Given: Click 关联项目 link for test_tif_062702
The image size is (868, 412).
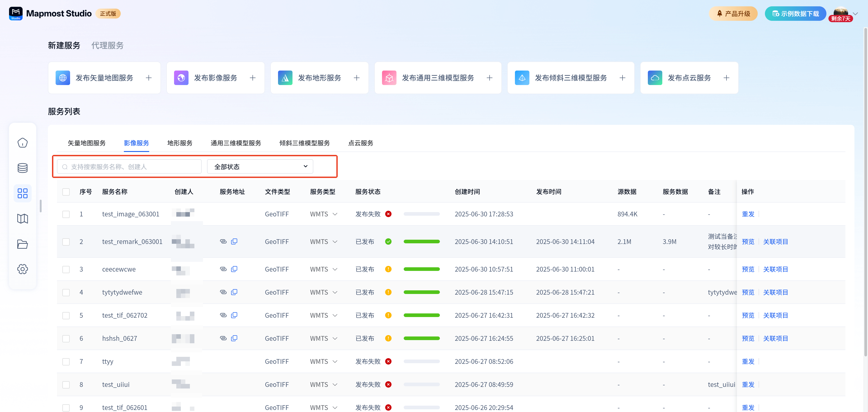Looking at the screenshot, I should 775,315.
